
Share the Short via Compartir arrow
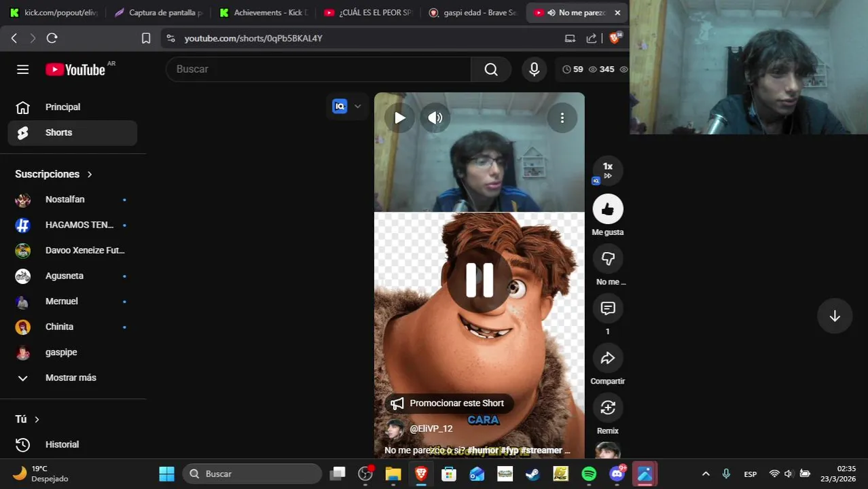point(608,358)
